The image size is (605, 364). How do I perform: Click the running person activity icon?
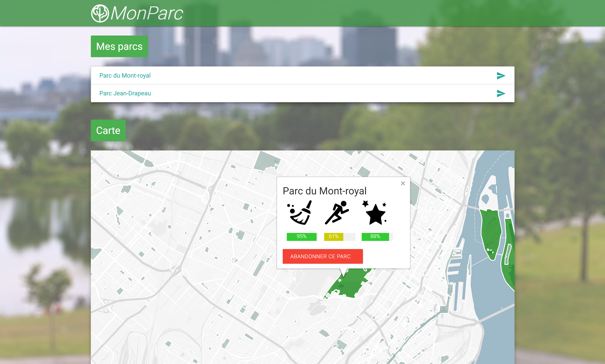coord(337,213)
